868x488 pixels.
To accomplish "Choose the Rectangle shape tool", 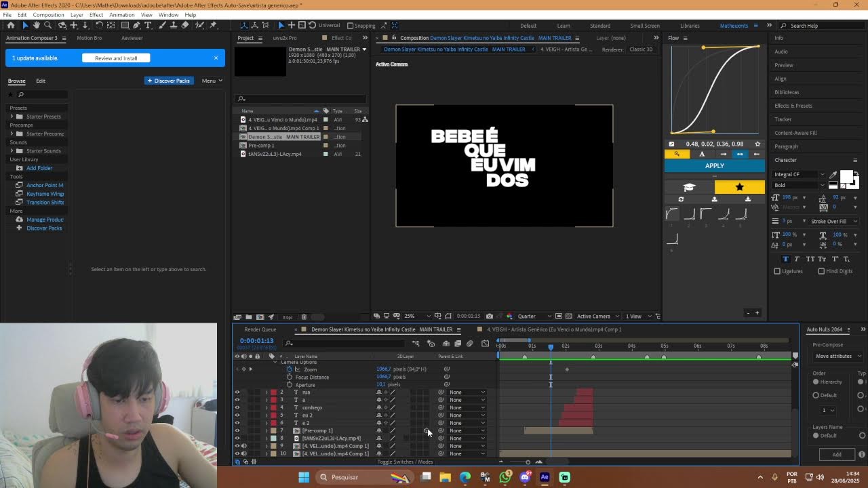I will 125,25.
